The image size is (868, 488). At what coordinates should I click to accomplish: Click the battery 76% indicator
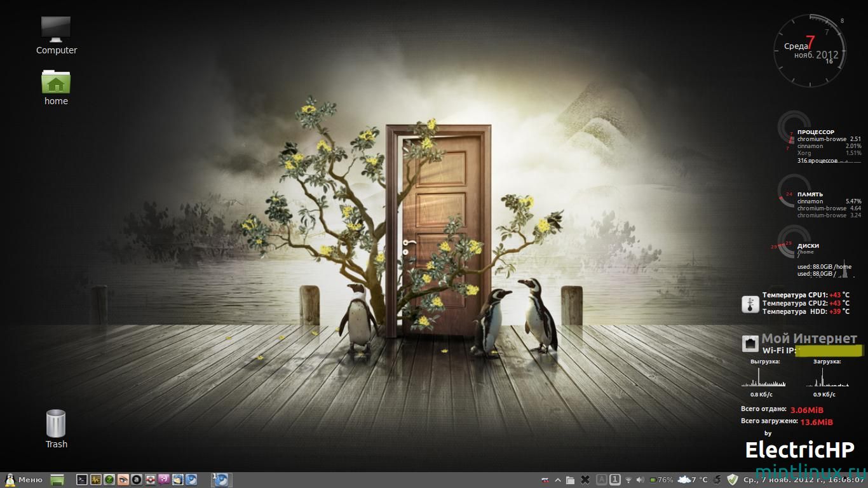(x=661, y=480)
